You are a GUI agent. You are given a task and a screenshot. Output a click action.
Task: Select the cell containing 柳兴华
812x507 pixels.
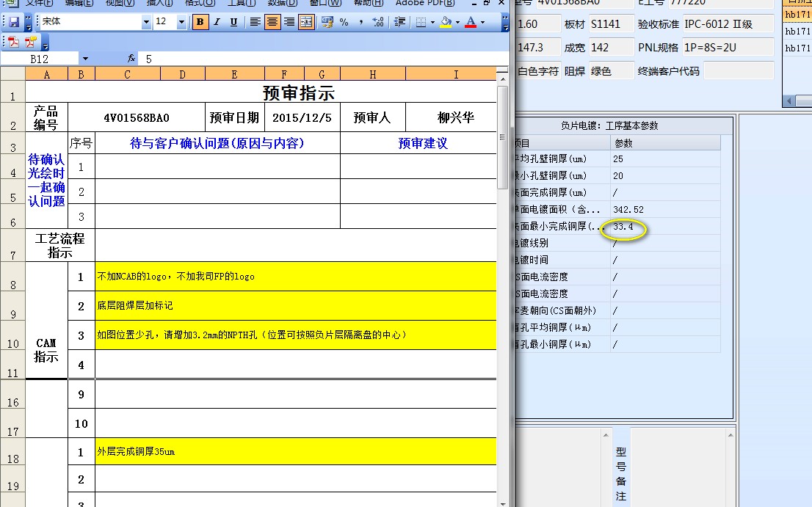coord(451,117)
